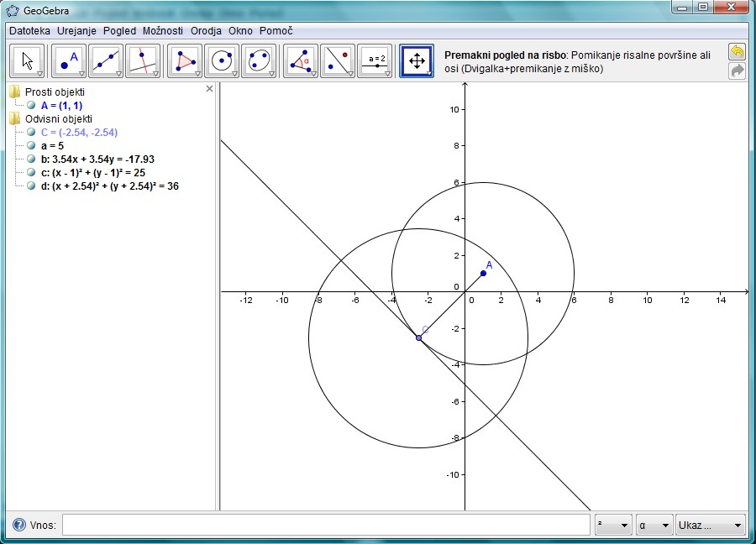Image resolution: width=756 pixels, height=544 pixels.
Task: Pick the Perpendicular line tool
Action: point(143,60)
